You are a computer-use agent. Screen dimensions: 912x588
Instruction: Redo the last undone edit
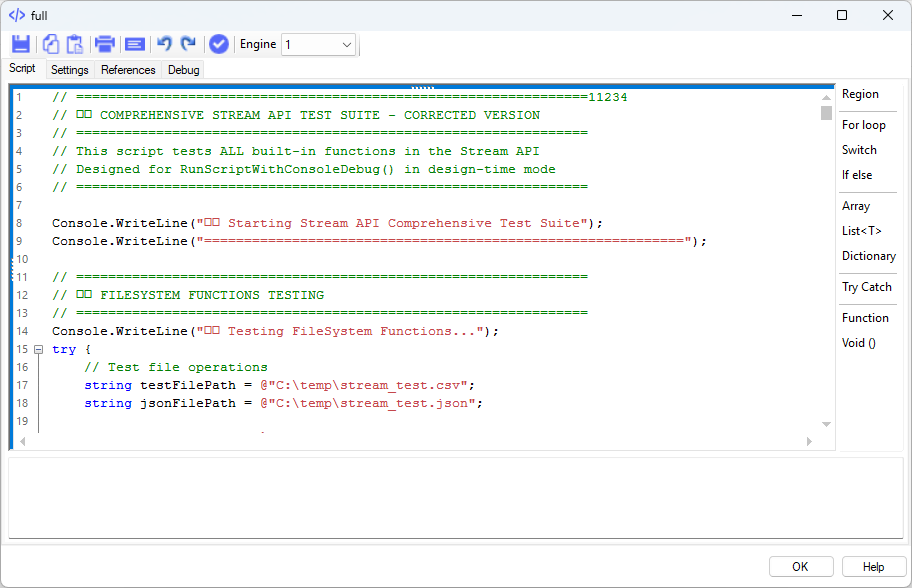click(x=188, y=44)
